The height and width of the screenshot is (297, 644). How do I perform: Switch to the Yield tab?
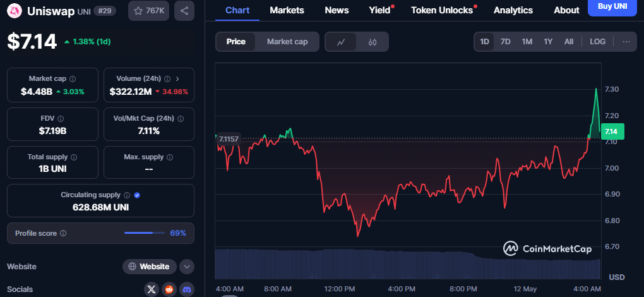pyautogui.click(x=380, y=10)
